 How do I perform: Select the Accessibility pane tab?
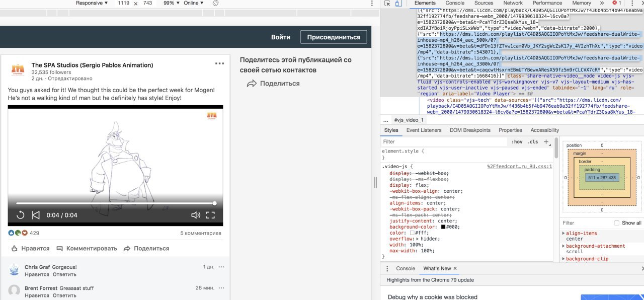click(x=544, y=130)
